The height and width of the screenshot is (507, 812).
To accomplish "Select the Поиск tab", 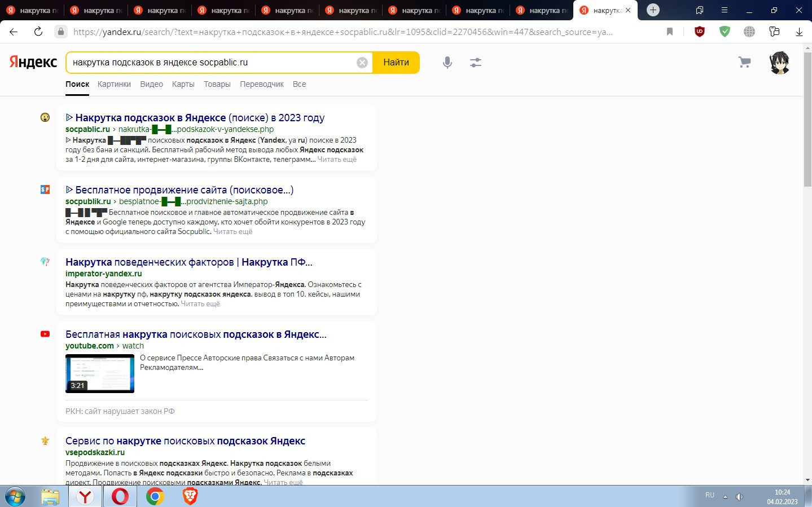I will pos(77,84).
